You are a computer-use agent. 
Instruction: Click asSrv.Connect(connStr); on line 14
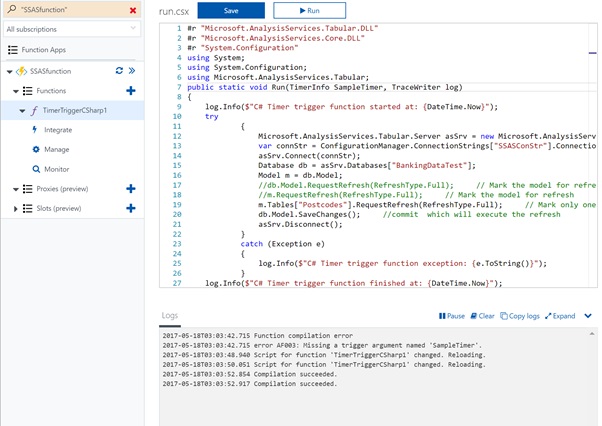(309, 156)
